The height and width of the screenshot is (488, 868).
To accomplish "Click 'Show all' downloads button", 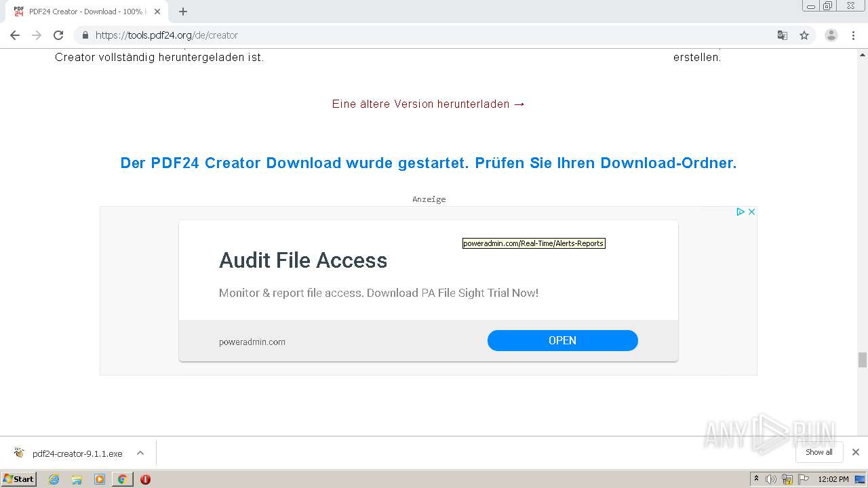I will click(819, 452).
